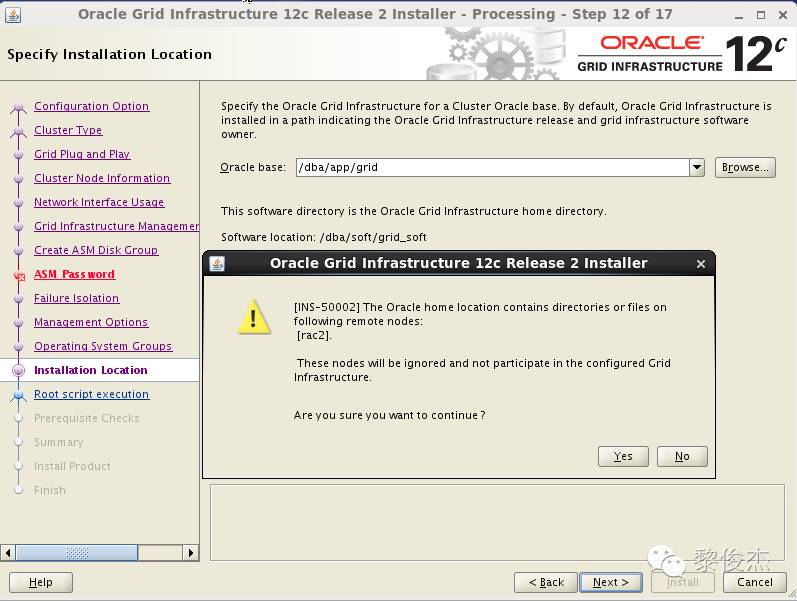Click the right arrow of the step list scrollbar
Image resolution: width=797 pixels, height=601 pixels.
[191, 553]
